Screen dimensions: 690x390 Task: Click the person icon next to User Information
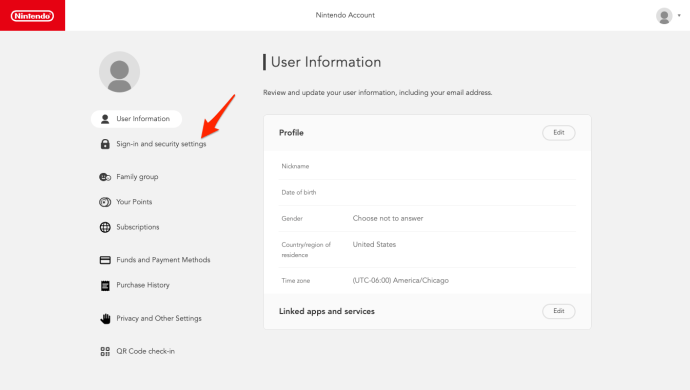(x=105, y=119)
